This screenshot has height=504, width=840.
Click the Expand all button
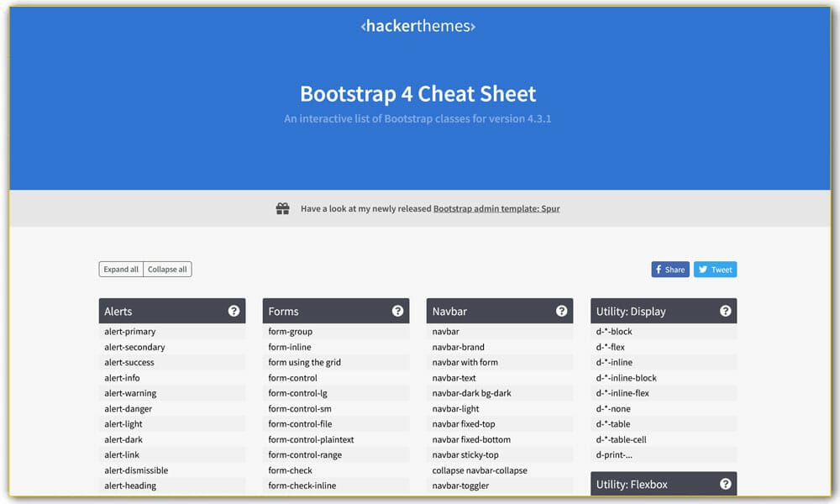point(120,269)
